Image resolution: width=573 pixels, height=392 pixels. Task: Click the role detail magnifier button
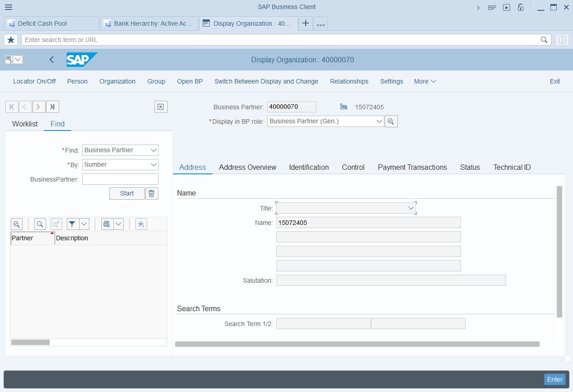pos(391,121)
